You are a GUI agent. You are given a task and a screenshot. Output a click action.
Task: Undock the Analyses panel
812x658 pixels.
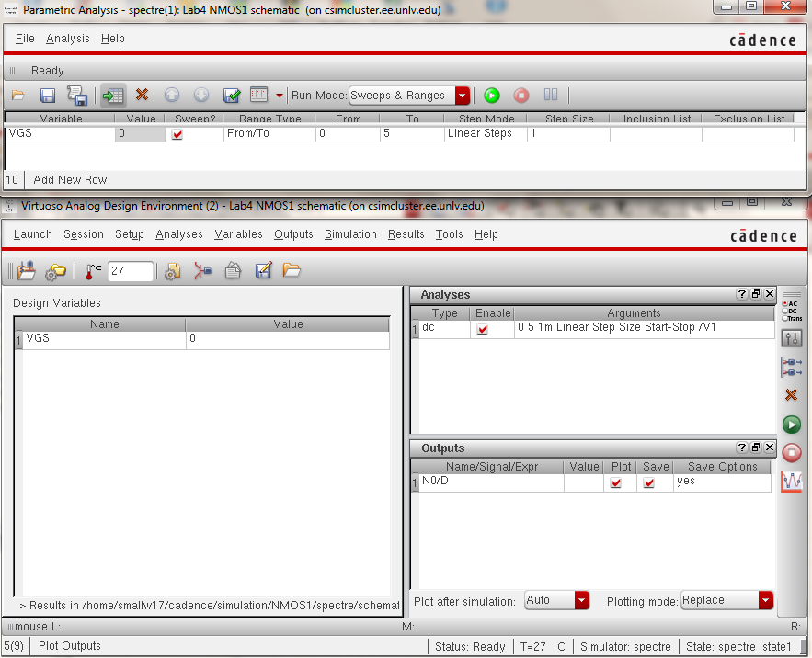click(x=756, y=294)
